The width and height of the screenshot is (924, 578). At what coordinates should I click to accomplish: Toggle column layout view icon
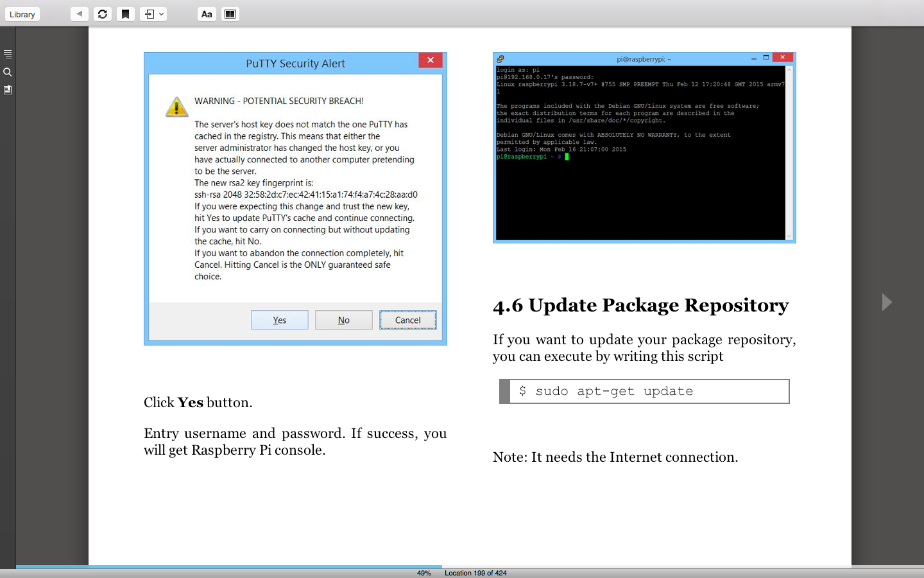click(x=230, y=13)
